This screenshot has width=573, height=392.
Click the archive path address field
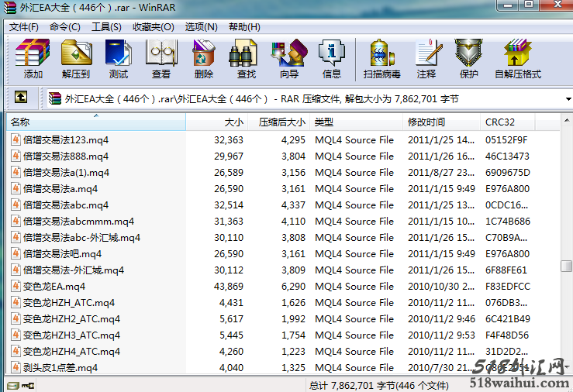coord(307,99)
